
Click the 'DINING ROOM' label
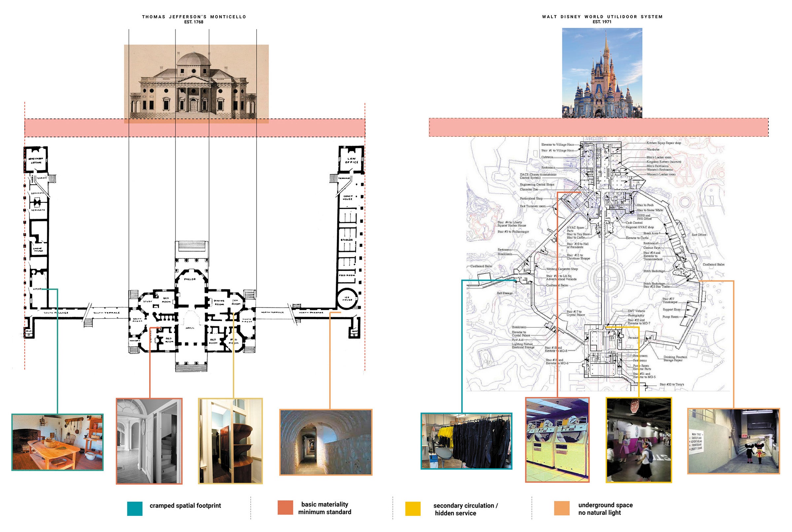(x=219, y=302)
